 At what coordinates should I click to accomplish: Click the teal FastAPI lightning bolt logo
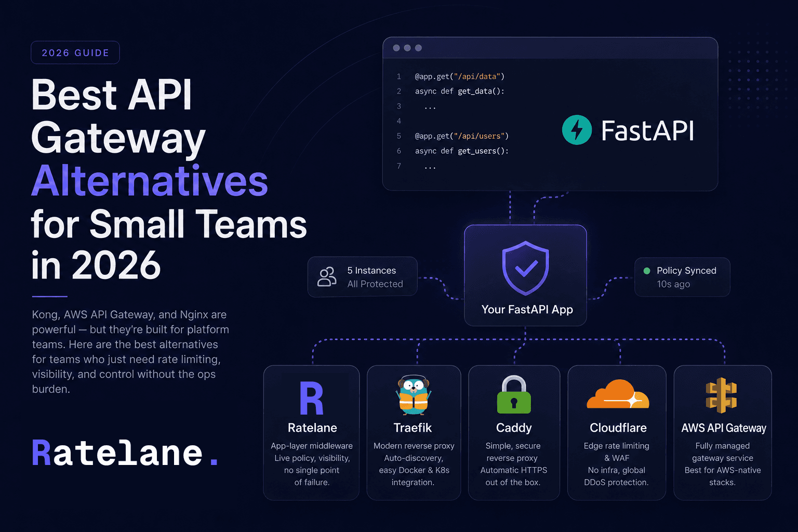[x=577, y=130]
